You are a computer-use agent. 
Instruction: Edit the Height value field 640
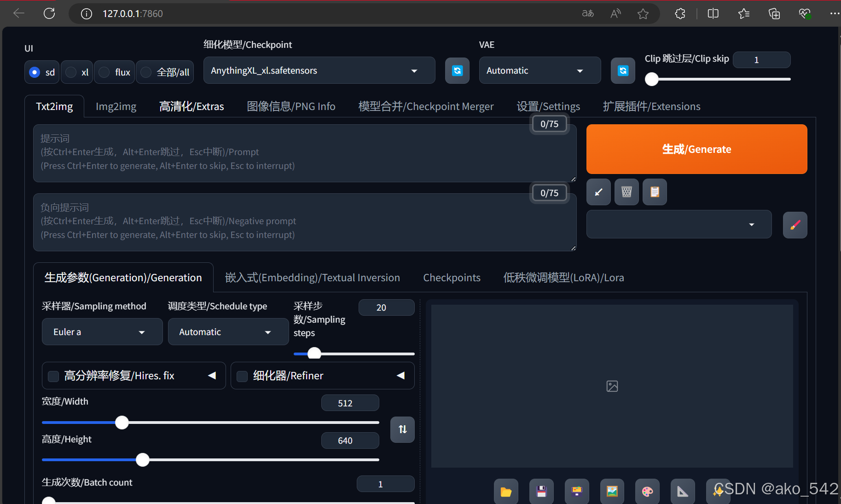[350, 440]
